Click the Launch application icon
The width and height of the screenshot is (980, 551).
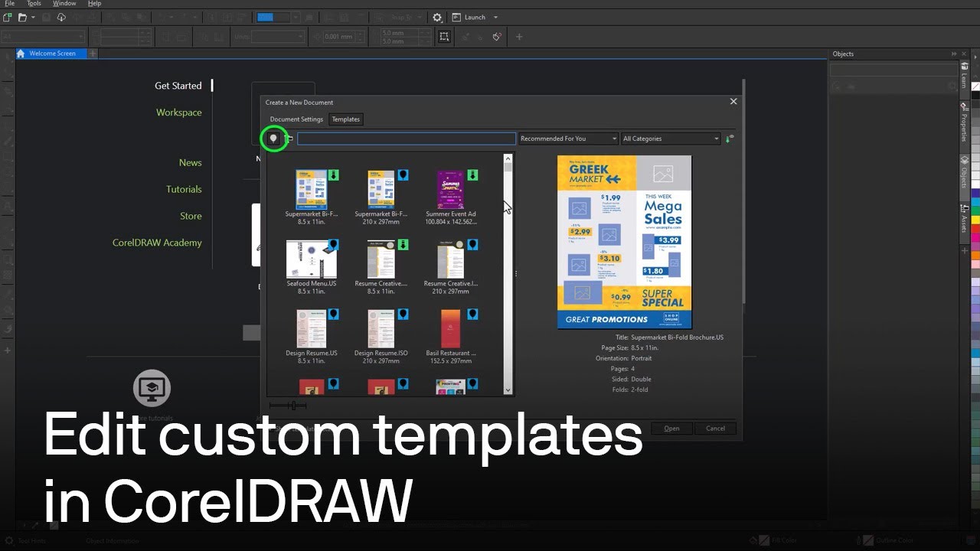tap(456, 17)
